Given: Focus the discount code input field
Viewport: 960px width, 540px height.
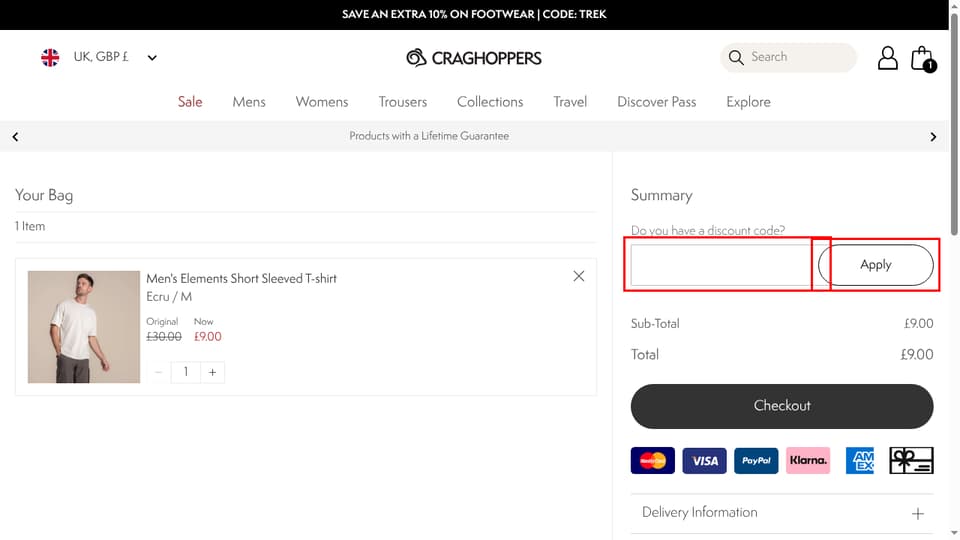Looking at the screenshot, I should pos(724,264).
